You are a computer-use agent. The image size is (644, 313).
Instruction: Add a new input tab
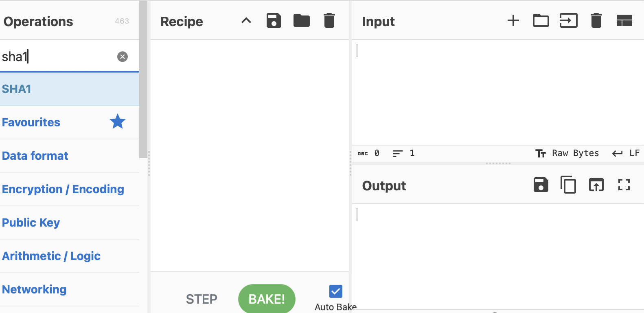pos(513,20)
